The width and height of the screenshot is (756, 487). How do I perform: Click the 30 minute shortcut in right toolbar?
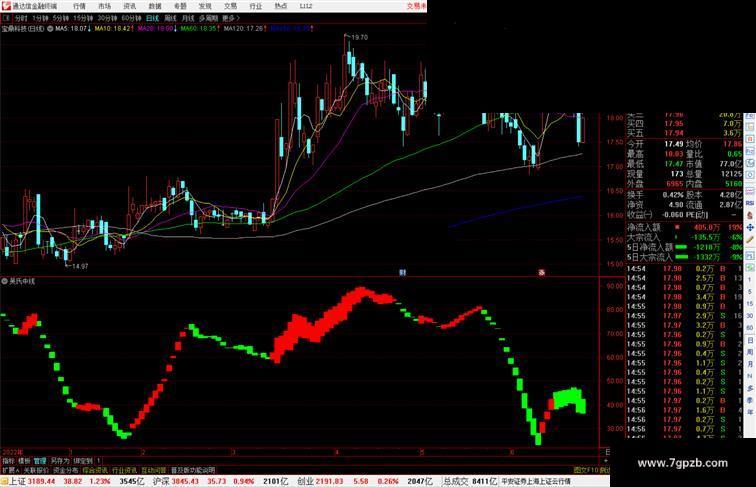click(750, 316)
